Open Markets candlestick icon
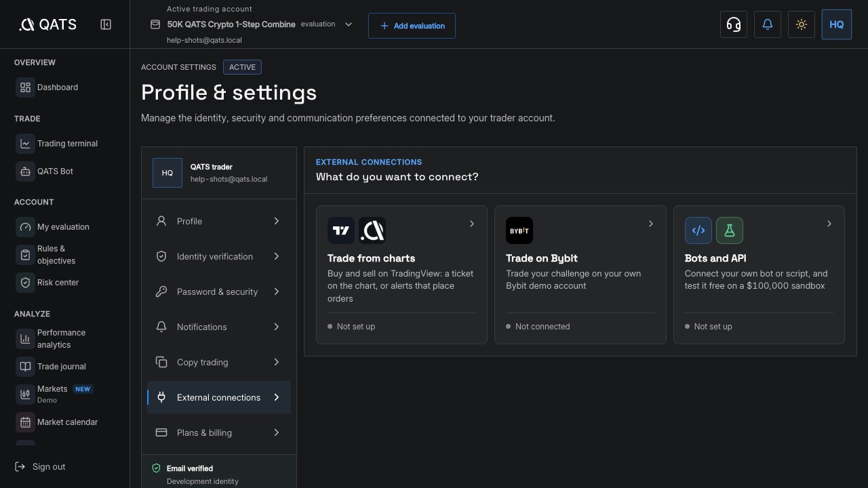 click(25, 394)
